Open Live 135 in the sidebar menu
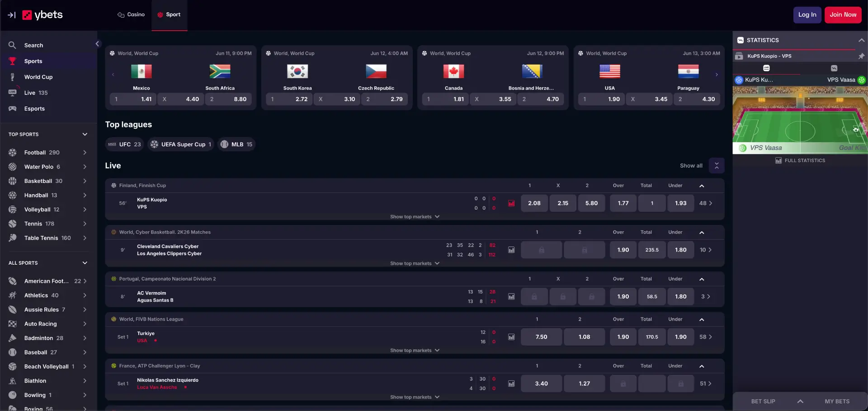This screenshot has width=868, height=411. click(x=48, y=93)
